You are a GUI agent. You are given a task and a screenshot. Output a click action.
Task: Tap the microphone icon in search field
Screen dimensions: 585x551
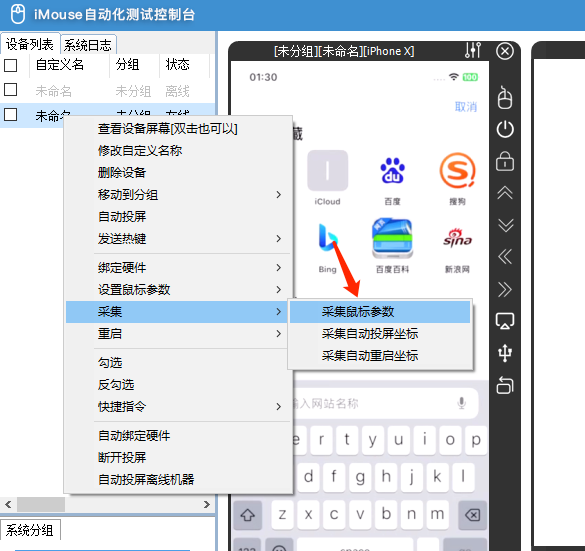coord(462,403)
